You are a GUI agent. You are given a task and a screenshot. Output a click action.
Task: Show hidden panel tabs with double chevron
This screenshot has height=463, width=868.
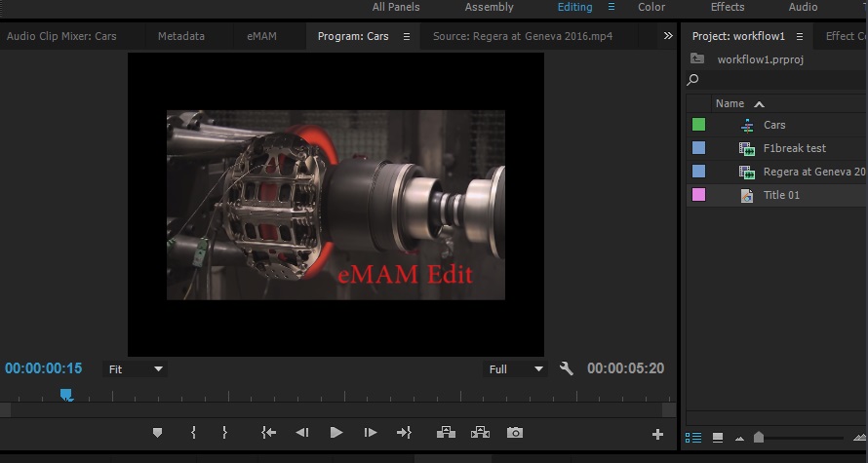coord(668,36)
